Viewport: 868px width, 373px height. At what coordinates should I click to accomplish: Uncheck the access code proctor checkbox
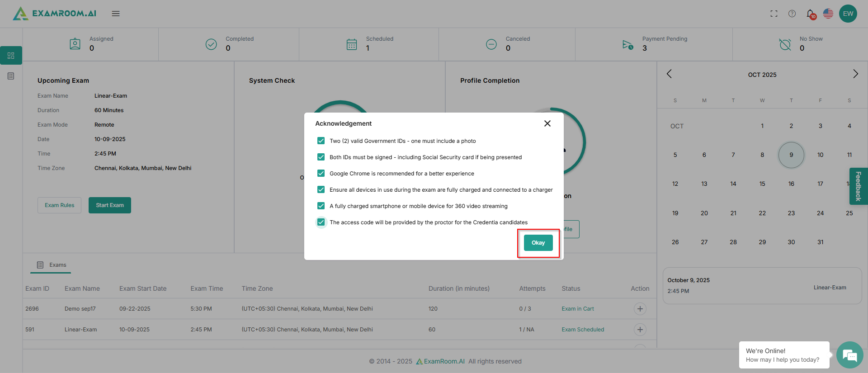point(321,222)
